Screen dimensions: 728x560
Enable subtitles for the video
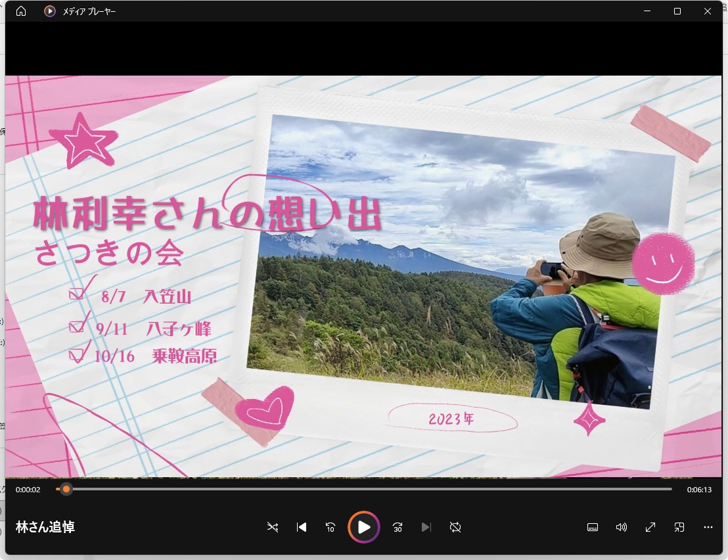pos(592,527)
